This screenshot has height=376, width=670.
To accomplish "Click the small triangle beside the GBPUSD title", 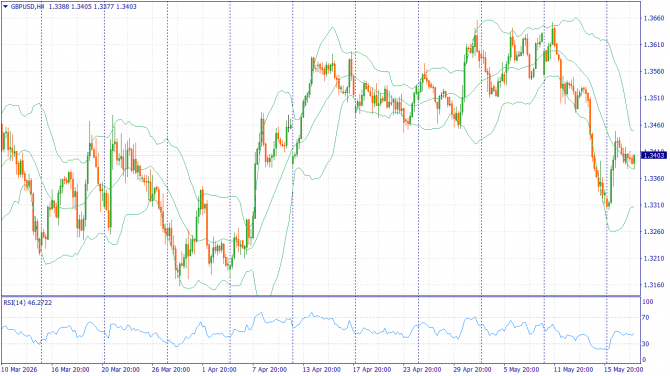I will (6, 6).
